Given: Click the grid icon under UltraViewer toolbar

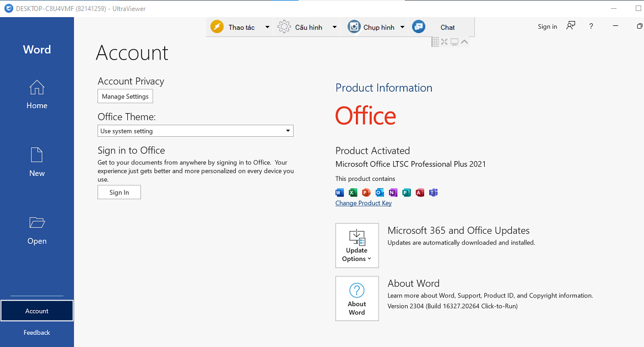Looking at the screenshot, I should [x=435, y=41].
